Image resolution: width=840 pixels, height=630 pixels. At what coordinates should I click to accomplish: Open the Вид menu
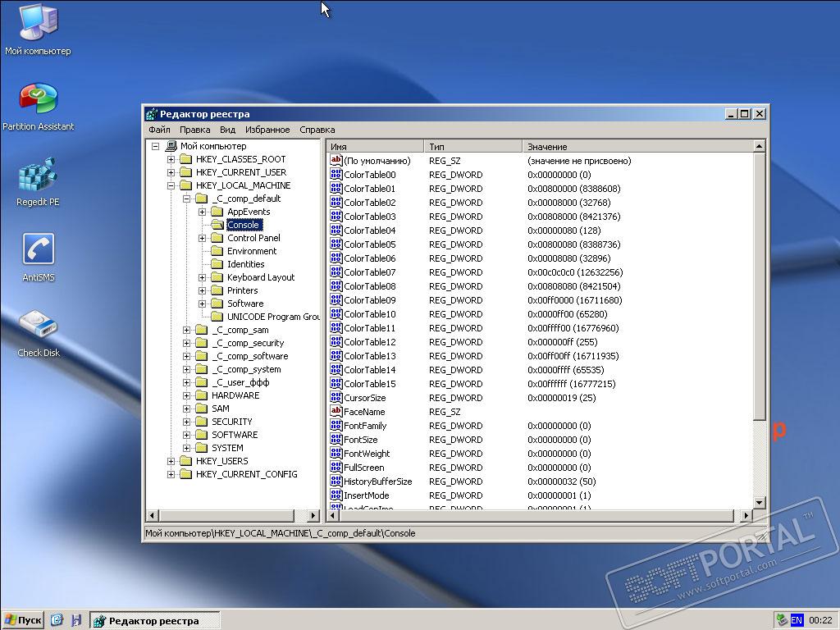pos(227,130)
